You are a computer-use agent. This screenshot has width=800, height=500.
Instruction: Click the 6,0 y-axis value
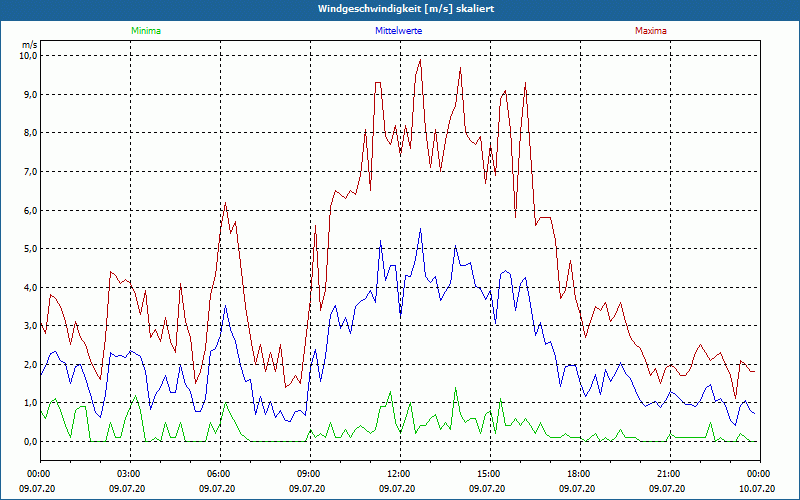(x=31, y=210)
